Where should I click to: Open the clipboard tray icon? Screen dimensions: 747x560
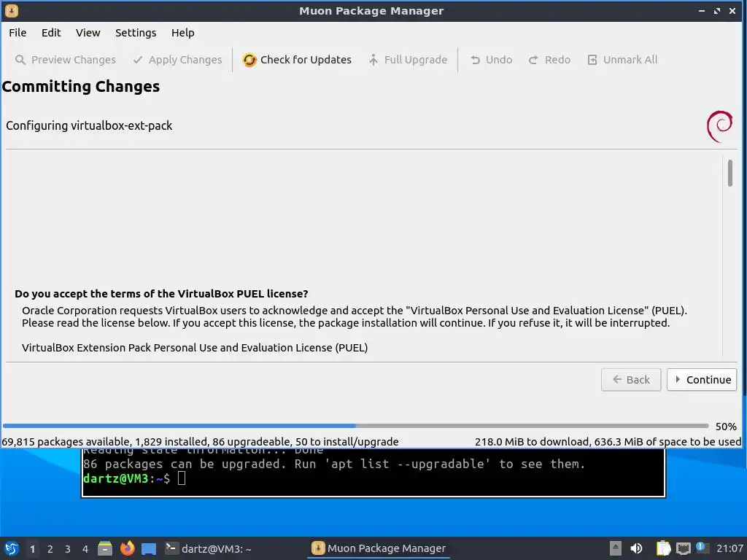[x=663, y=548]
